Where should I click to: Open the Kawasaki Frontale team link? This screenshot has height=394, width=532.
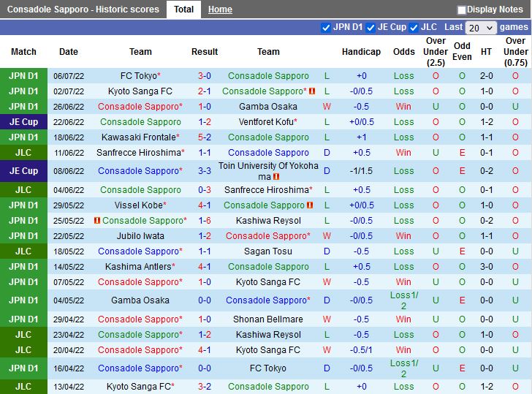(138, 137)
